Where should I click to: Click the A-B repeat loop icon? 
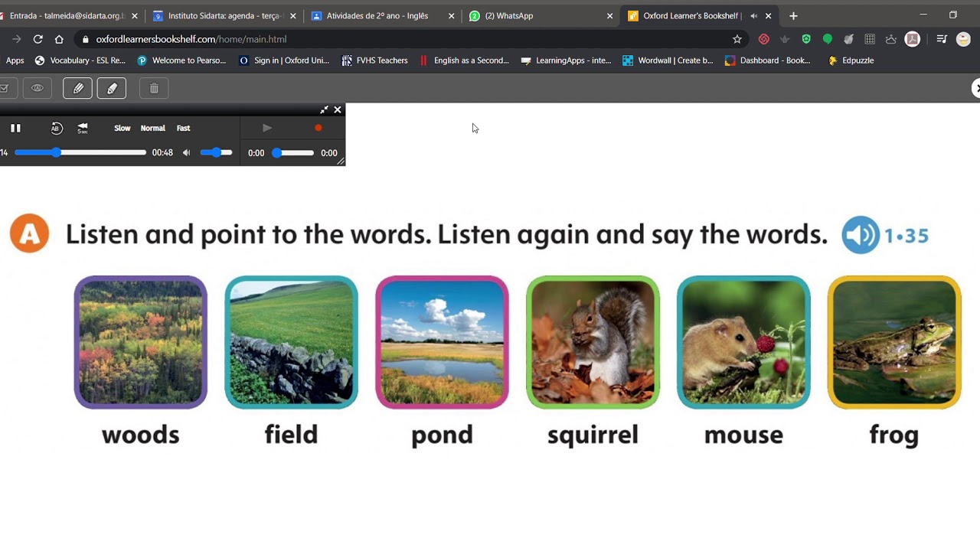57,128
